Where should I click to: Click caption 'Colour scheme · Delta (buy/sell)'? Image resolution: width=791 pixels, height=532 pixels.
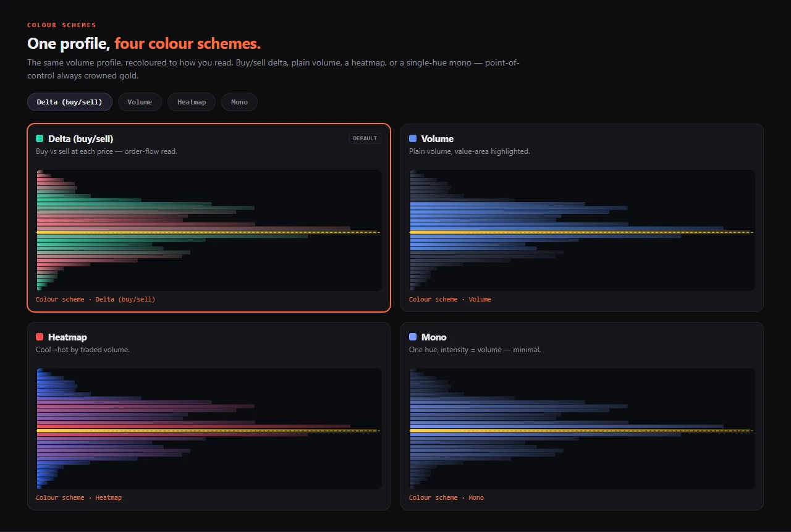[x=96, y=299]
